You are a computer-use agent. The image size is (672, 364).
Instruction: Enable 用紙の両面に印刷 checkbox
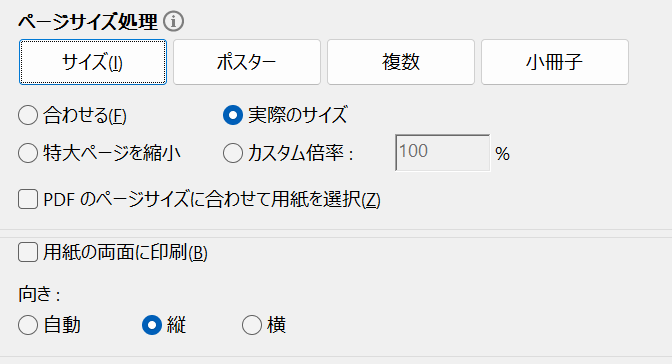tap(28, 252)
